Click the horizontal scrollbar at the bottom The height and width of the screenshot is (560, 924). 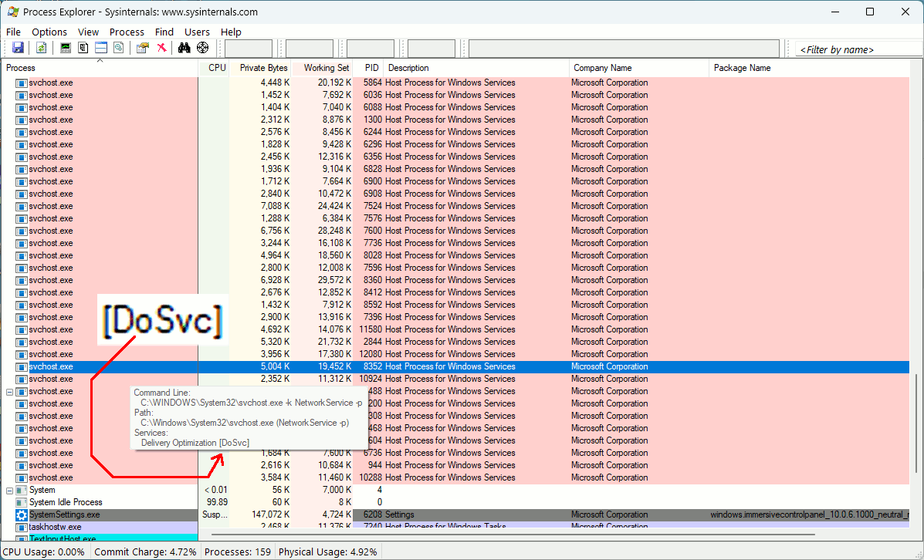[513, 535]
